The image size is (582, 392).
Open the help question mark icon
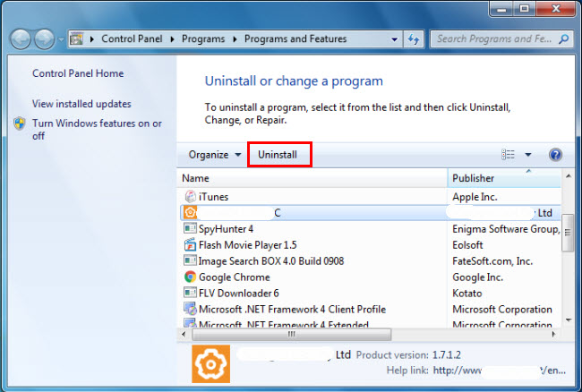pyautogui.click(x=555, y=155)
